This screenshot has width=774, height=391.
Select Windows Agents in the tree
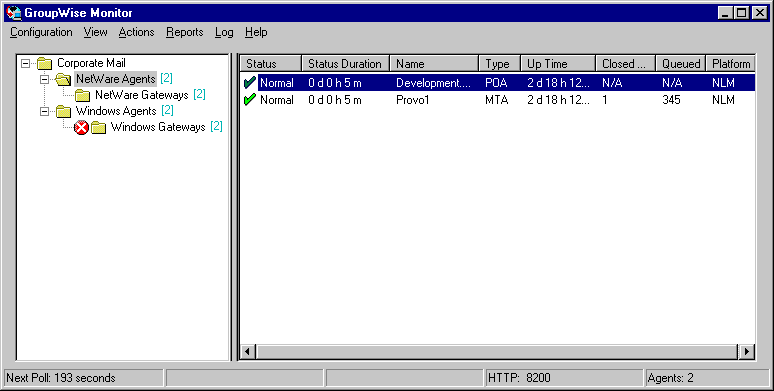[x=116, y=111]
